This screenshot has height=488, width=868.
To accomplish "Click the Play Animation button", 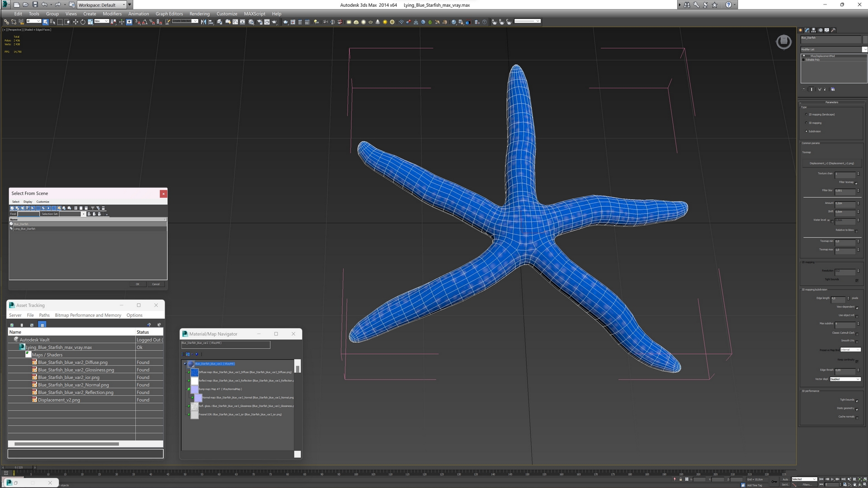I will (832, 479).
